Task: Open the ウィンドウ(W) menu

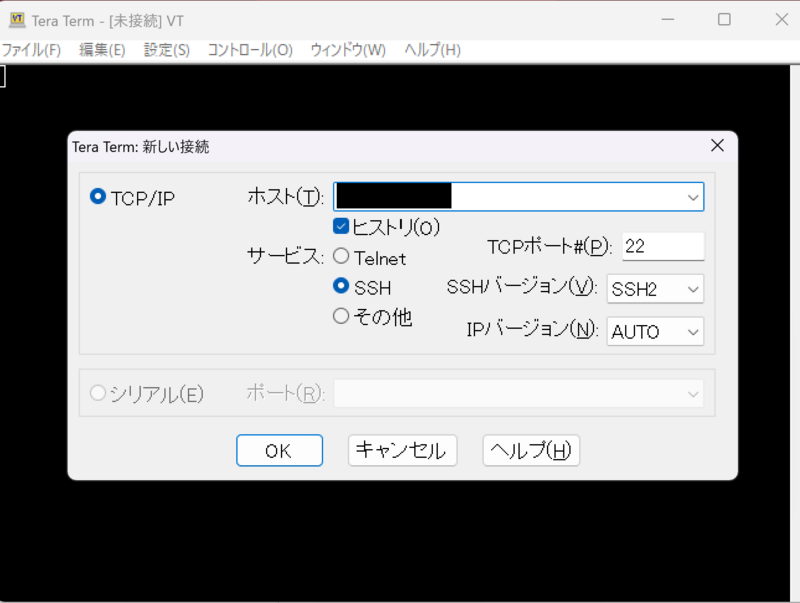Action: [348, 50]
